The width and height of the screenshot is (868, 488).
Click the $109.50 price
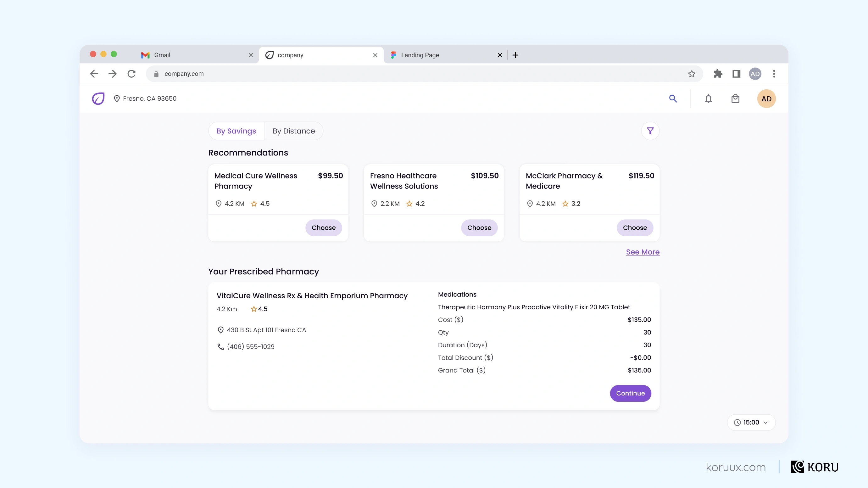485,176
